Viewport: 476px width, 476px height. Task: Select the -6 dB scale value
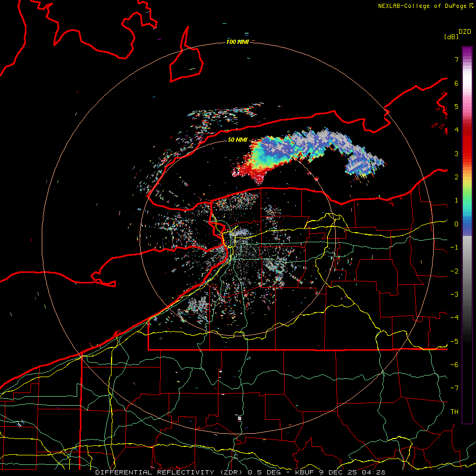(454, 365)
